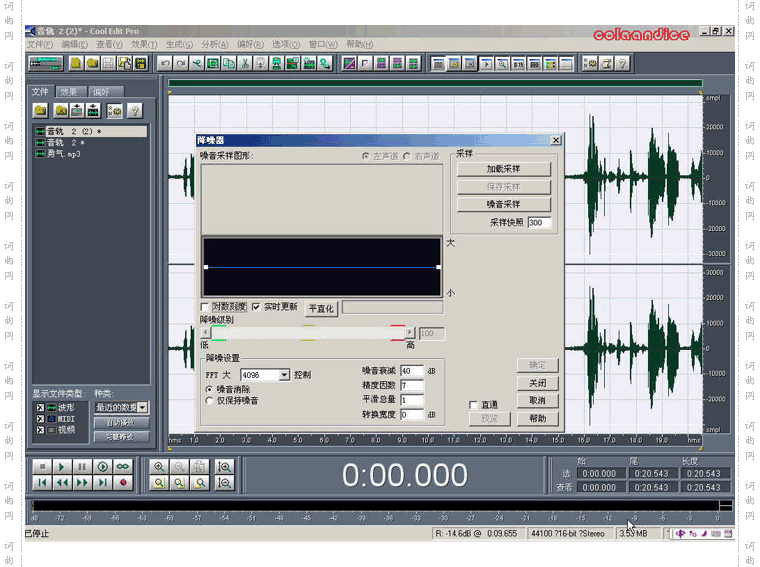Open the 编辑(E) menu
Screen dimensions: 760x567
tap(75, 45)
